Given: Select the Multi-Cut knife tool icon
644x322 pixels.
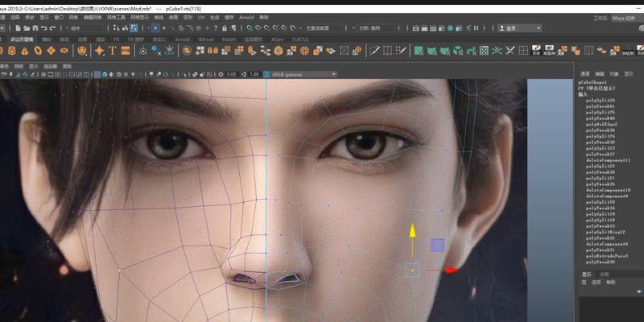Looking at the screenshot, I should [x=374, y=51].
